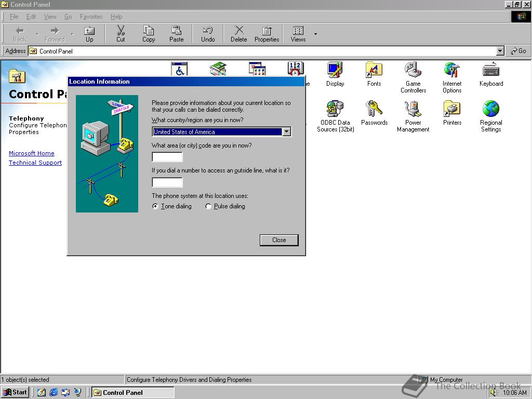This screenshot has height=399, width=532.
Task: Click the Undo toolbar button
Action: [x=208, y=34]
